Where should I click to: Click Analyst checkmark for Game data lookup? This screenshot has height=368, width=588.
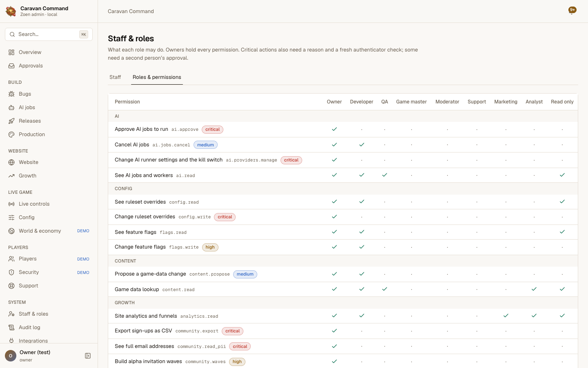(x=534, y=289)
